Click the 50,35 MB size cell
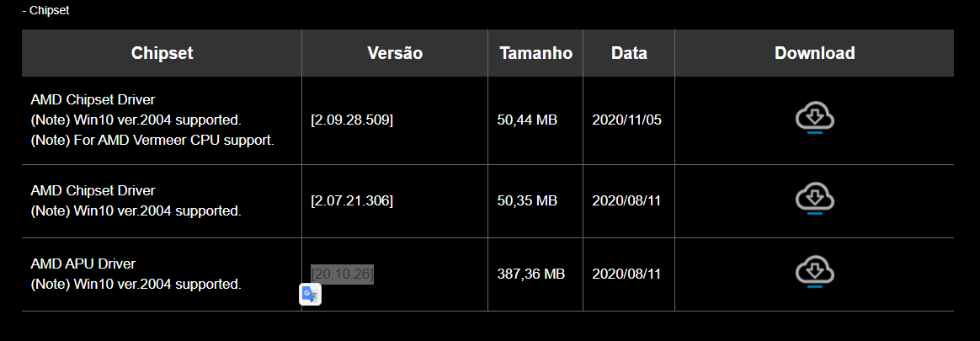The image size is (980, 341). [527, 200]
